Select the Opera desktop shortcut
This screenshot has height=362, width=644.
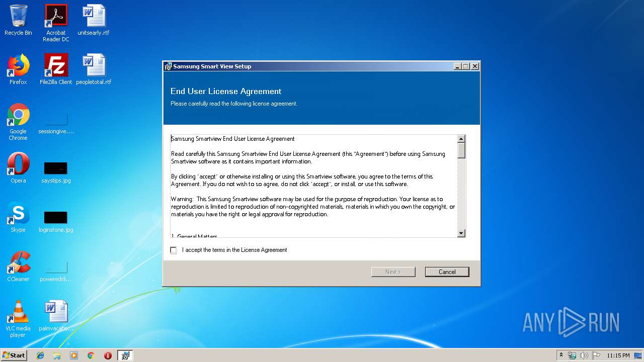click(x=18, y=168)
